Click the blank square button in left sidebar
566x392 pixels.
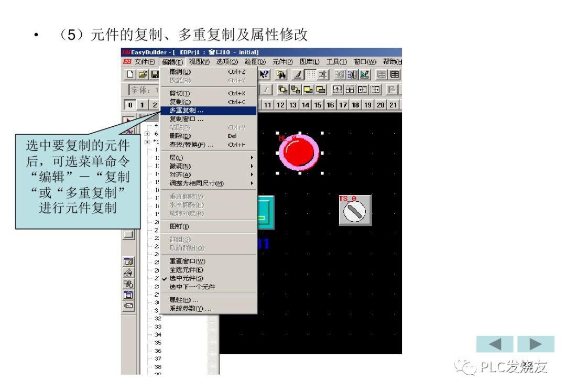128,235
